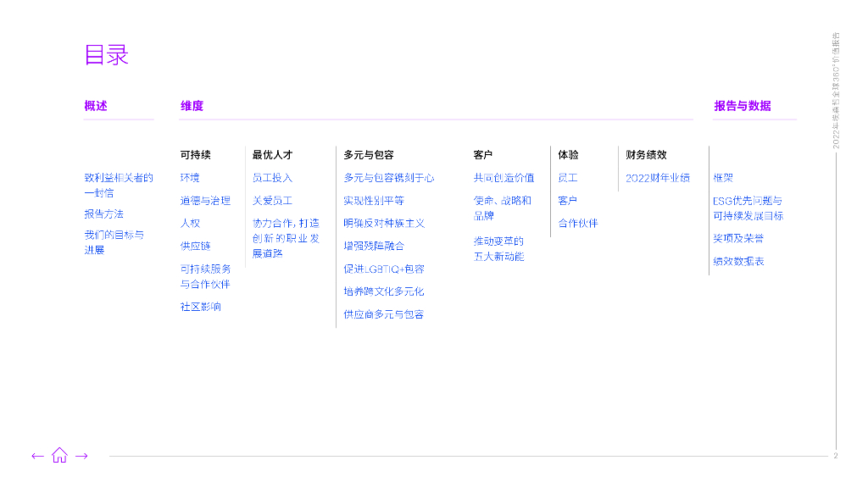Open the 供应商多元与包容 link

pyautogui.click(x=384, y=313)
